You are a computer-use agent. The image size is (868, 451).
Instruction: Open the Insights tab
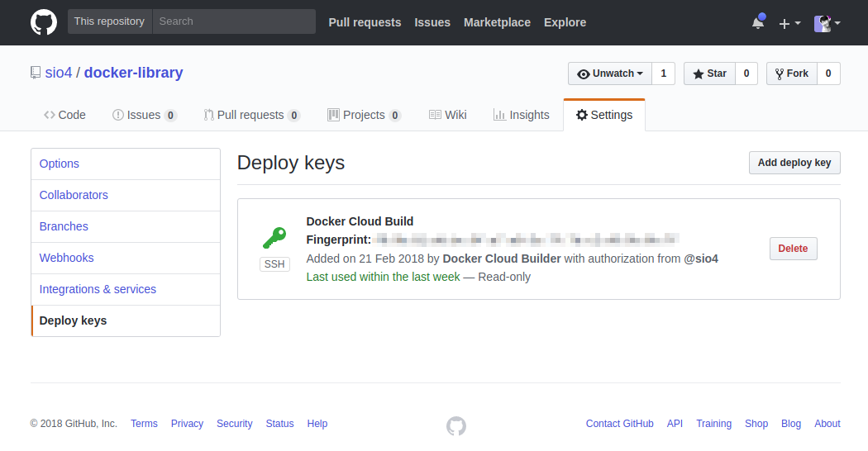(521, 115)
